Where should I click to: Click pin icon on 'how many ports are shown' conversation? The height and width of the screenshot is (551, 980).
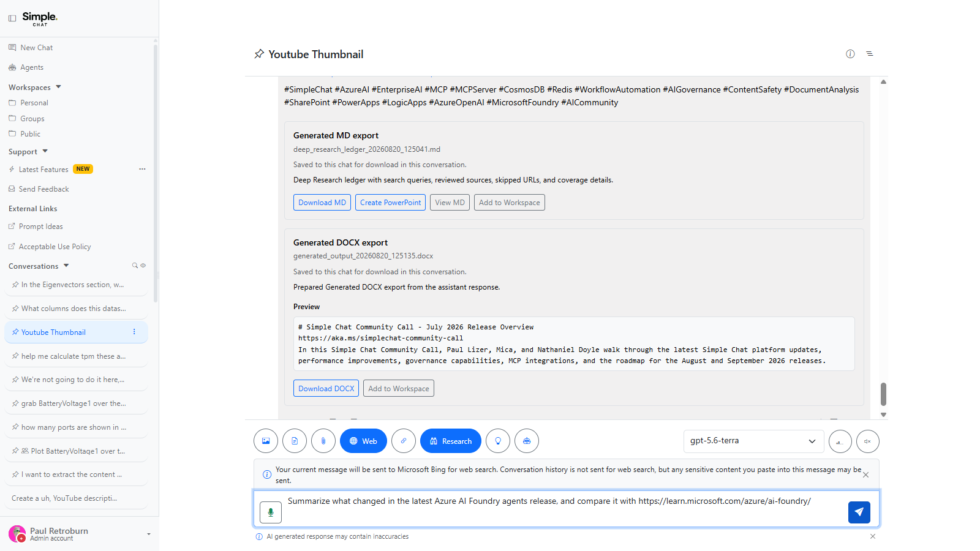(15, 427)
